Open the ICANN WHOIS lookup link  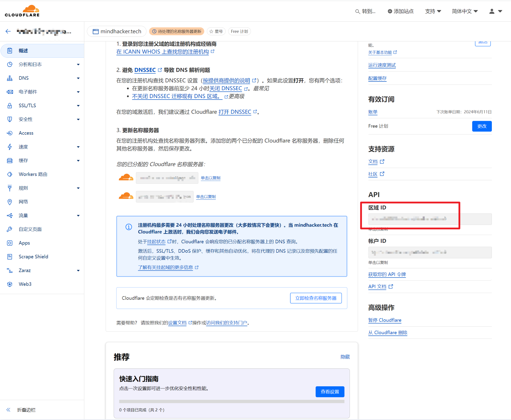(x=163, y=52)
